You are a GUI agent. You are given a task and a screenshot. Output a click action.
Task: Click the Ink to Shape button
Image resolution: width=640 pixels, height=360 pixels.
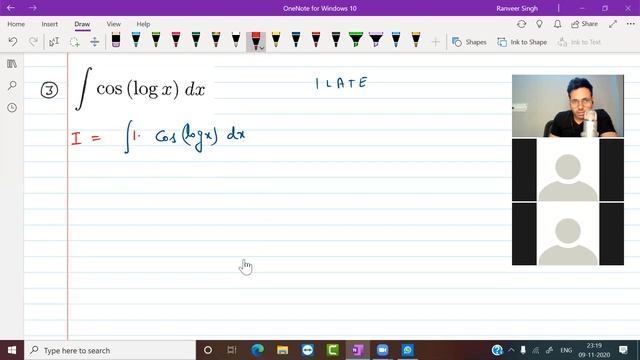(522, 42)
